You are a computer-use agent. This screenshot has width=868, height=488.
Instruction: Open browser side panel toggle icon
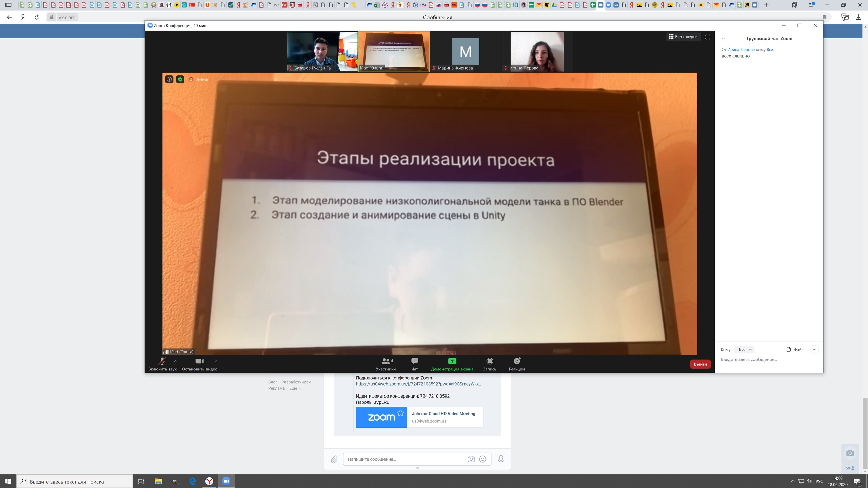[x=8, y=5]
